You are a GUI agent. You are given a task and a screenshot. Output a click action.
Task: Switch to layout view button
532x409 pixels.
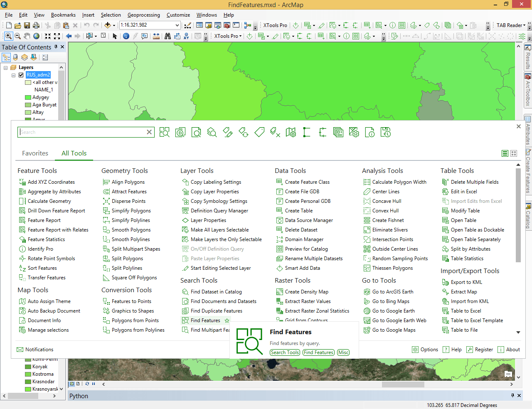coord(78,384)
